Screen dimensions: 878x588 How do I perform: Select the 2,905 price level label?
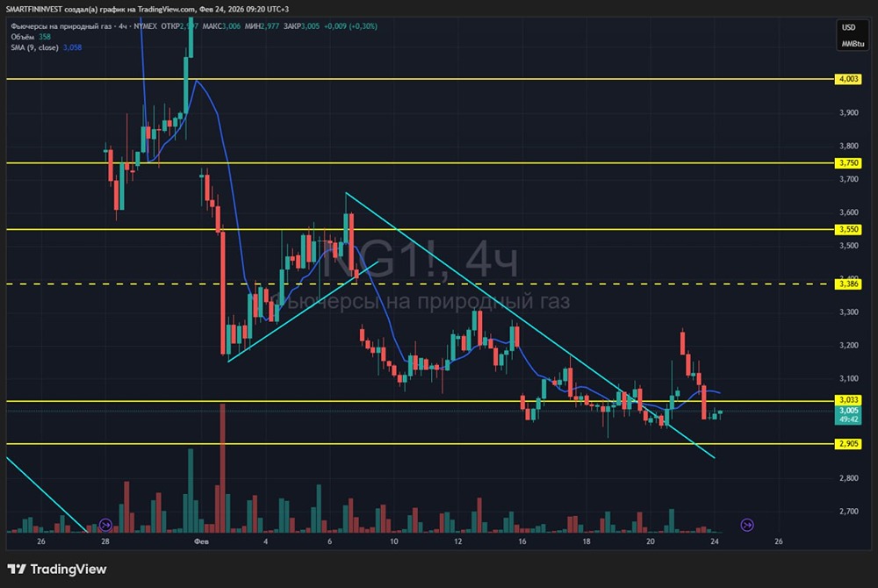coord(848,444)
